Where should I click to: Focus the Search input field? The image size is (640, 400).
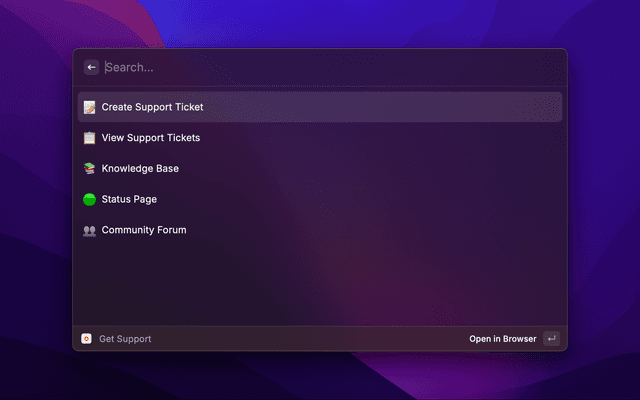320,68
